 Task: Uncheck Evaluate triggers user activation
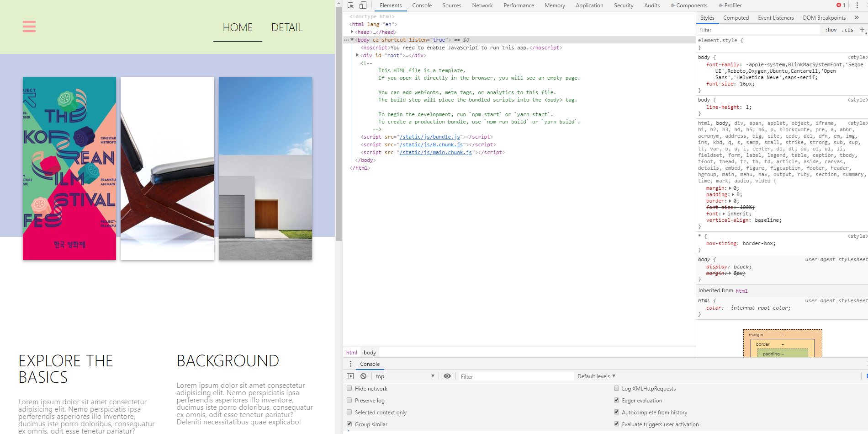pyautogui.click(x=617, y=424)
